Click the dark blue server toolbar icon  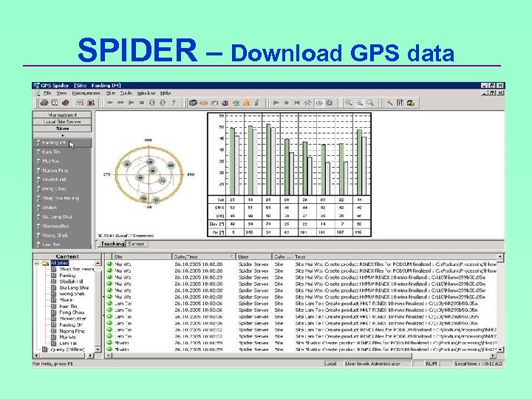tap(193, 103)
